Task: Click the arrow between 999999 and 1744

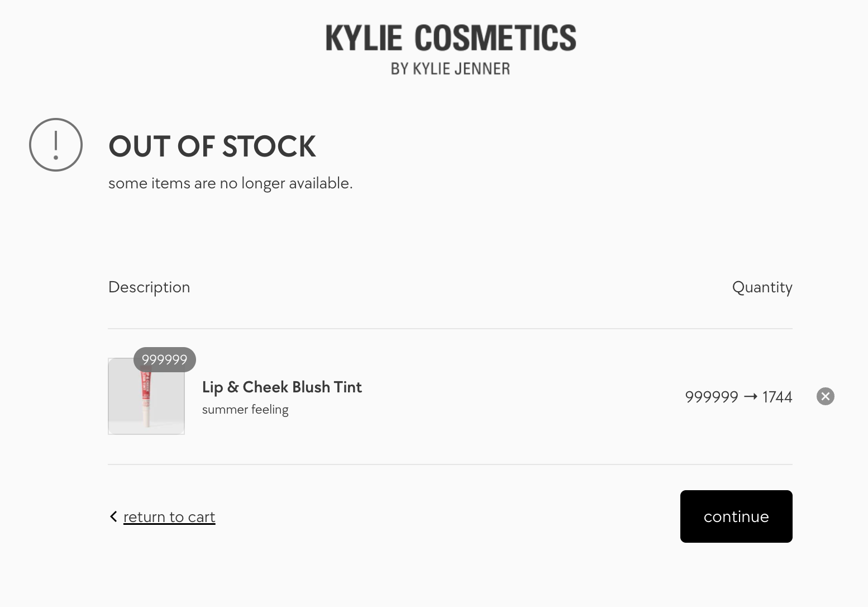Action: point(750,396)
